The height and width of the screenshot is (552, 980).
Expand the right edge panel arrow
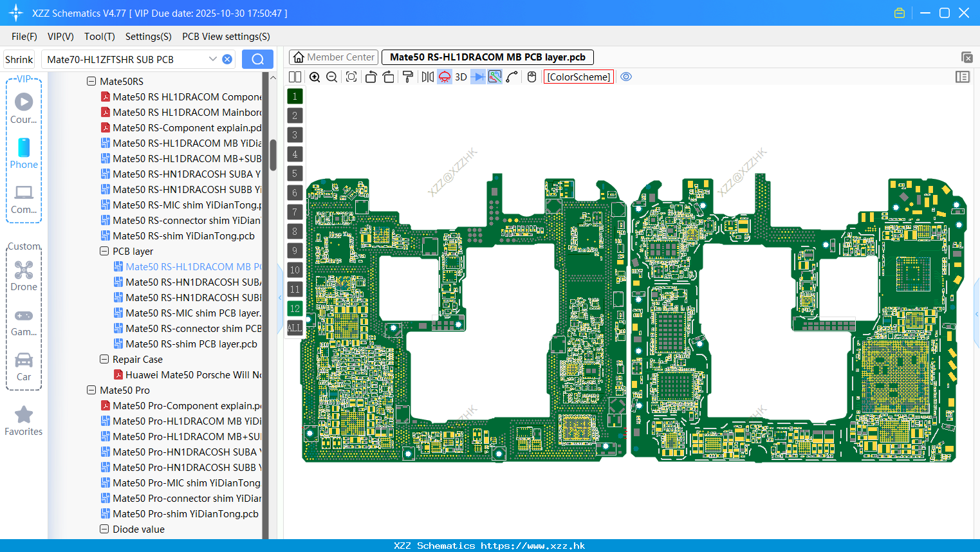click(x=977, y=314)
